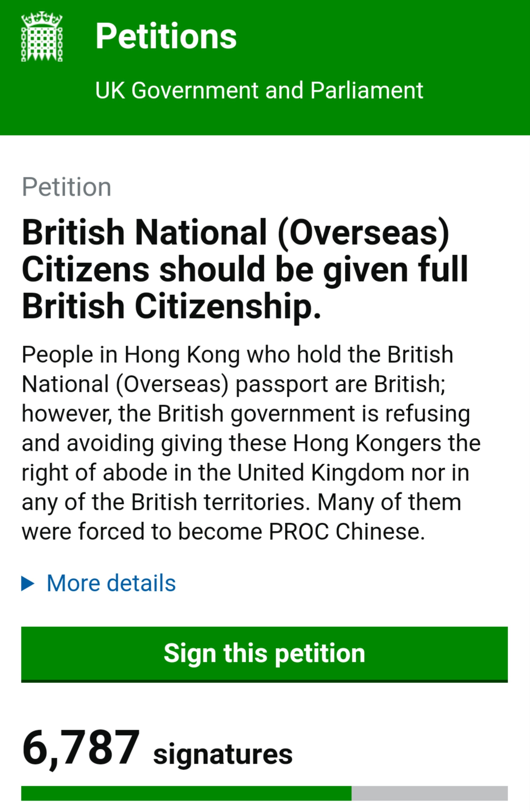Screen dimensions: 530x812
Task: Click paragraph line starting People in Hong Kong
Action: click(237, 355)
